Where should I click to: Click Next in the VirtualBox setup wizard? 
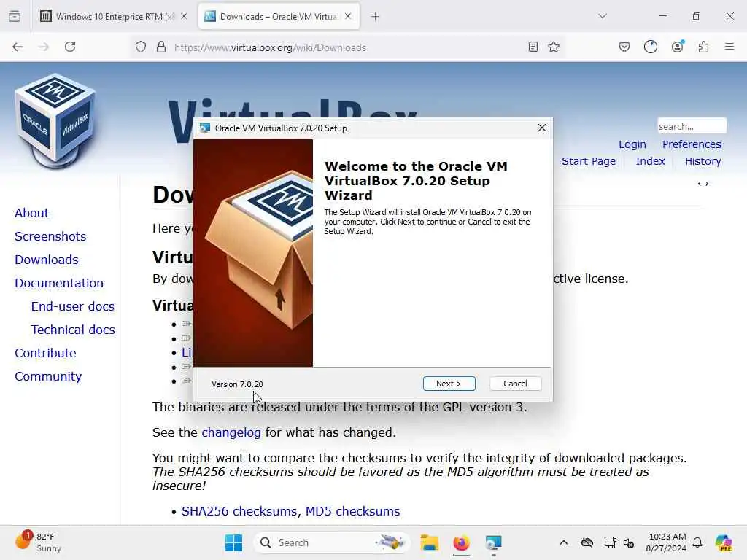pos(449,384)
